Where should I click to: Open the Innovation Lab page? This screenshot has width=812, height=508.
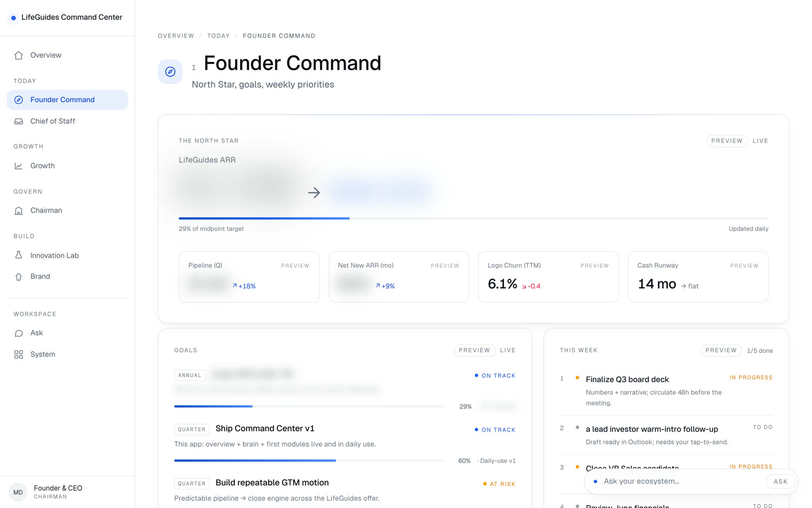click(67, 256)
